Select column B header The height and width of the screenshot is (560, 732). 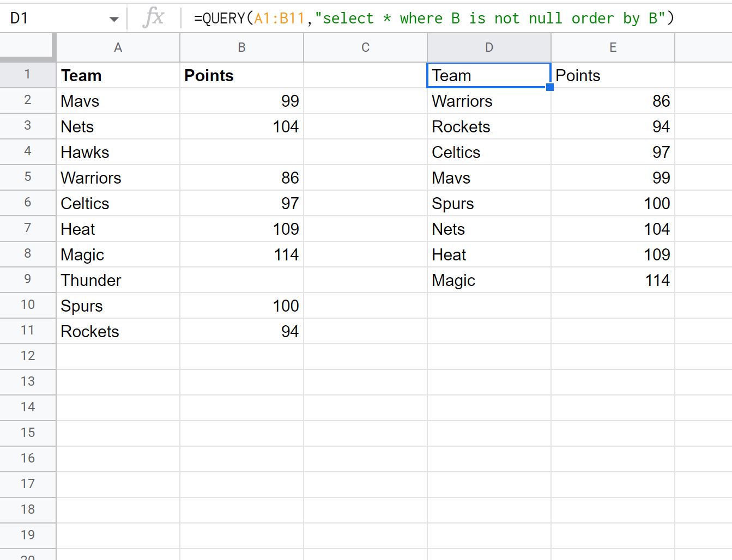point(241,47)
